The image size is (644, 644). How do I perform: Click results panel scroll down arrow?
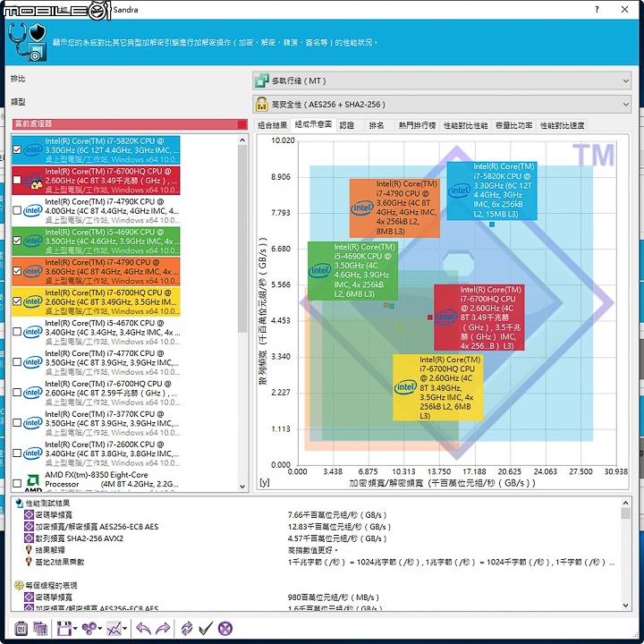click(625, 605)
